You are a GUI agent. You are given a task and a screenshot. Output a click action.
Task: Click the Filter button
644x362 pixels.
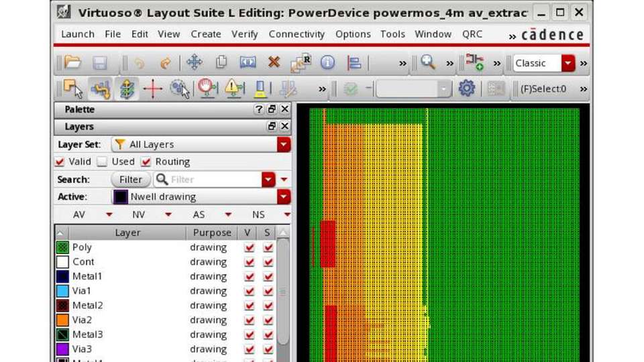[x=131, y=180]
